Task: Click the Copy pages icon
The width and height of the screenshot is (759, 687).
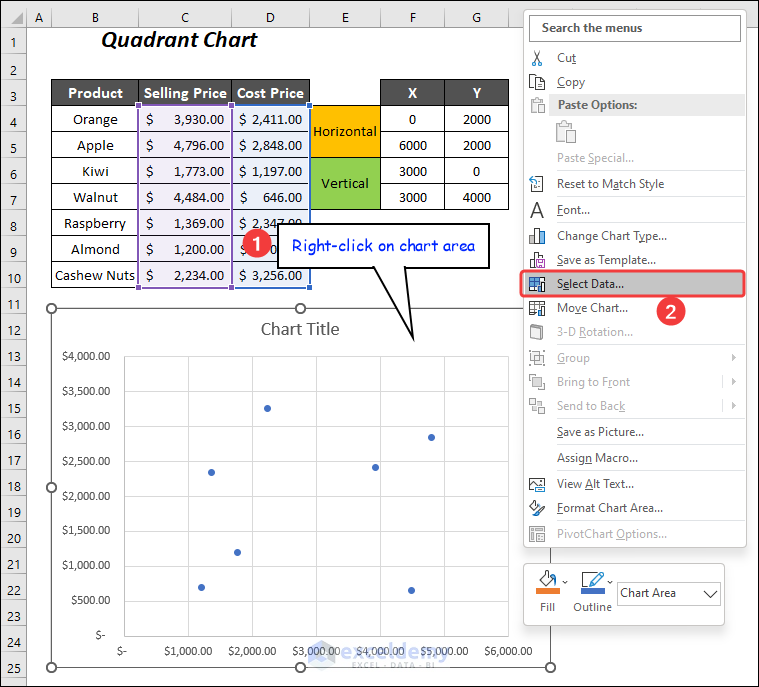Action: 537,82
